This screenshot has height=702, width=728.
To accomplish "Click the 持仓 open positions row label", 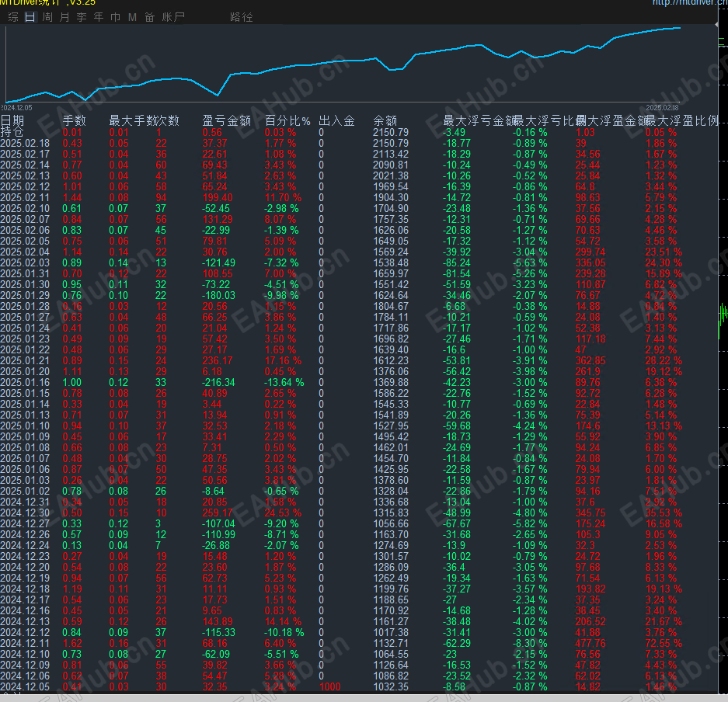I will click(x=12, y=132).
